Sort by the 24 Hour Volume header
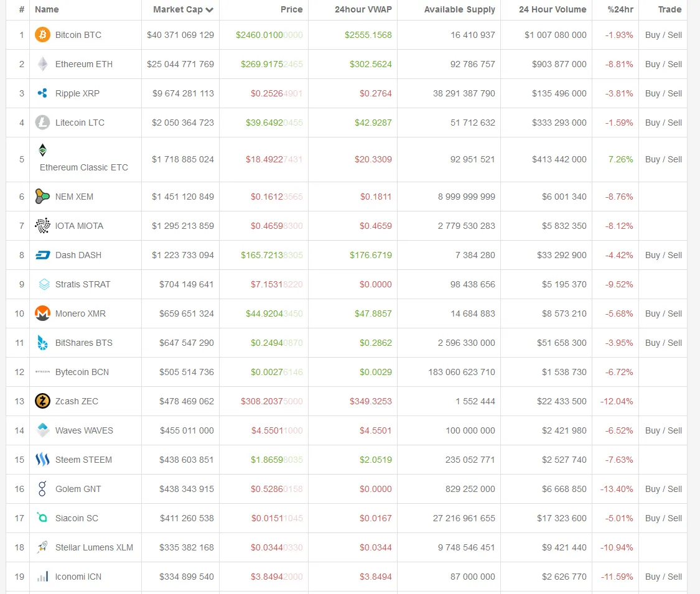The height and width of the screenshot is (594, 700). [553, 9]
